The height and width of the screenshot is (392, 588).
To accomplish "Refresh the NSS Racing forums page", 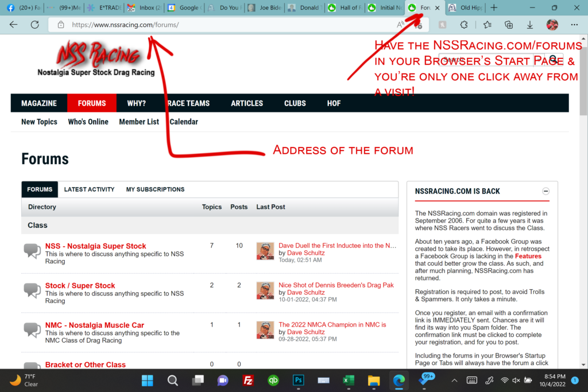I will point(35,25).
